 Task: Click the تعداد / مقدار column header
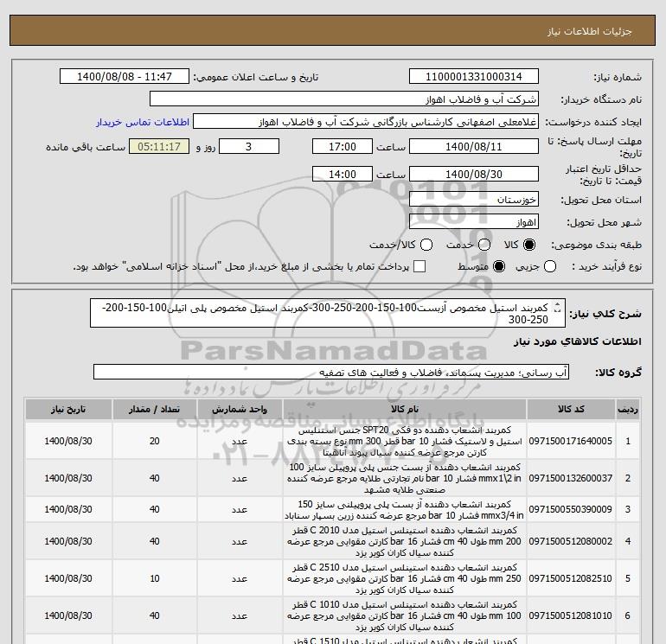pyautogui.click(x=154, y=409)
